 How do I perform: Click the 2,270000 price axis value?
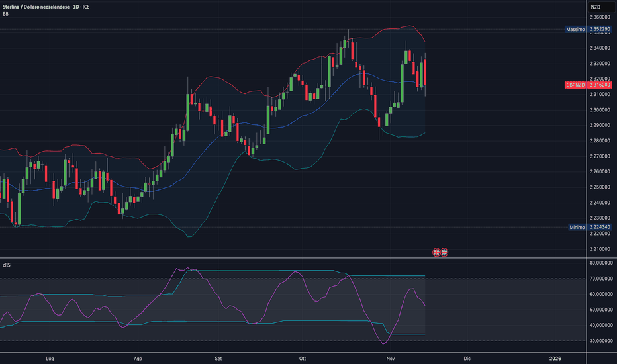pyautogui.click(x=600, y=156)
